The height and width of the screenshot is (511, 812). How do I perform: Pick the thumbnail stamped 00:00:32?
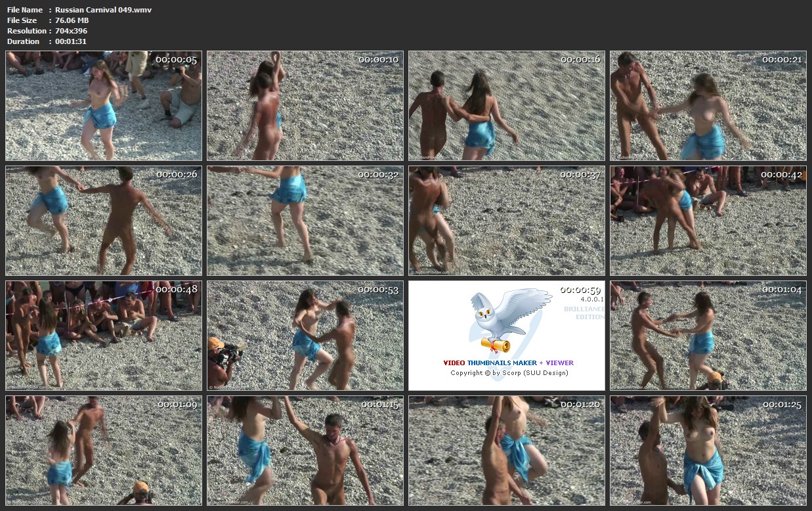[305, 221]
